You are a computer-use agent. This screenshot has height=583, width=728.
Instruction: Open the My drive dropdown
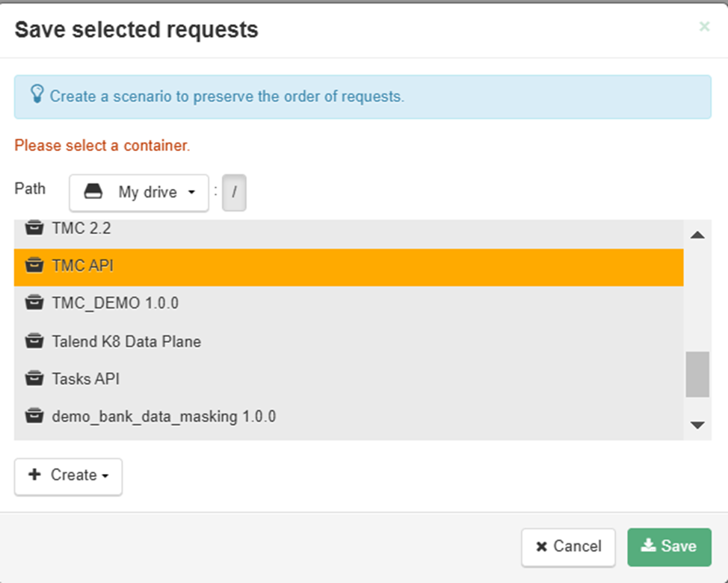[139, 193]
